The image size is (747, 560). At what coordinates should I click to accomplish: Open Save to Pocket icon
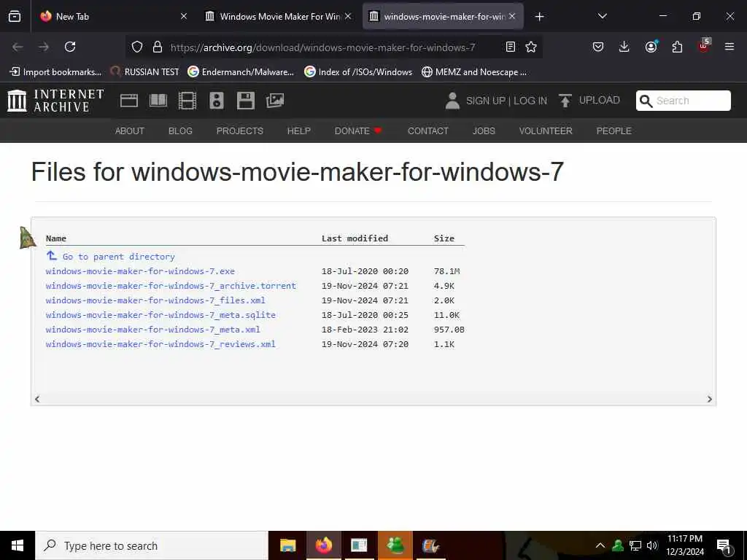tap(598, 47)
